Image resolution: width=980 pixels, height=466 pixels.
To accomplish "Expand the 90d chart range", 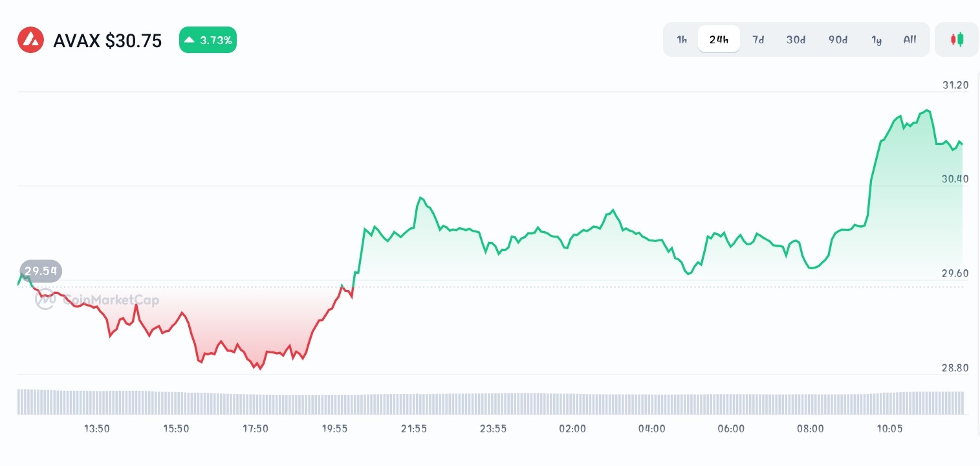I will 838,39.
